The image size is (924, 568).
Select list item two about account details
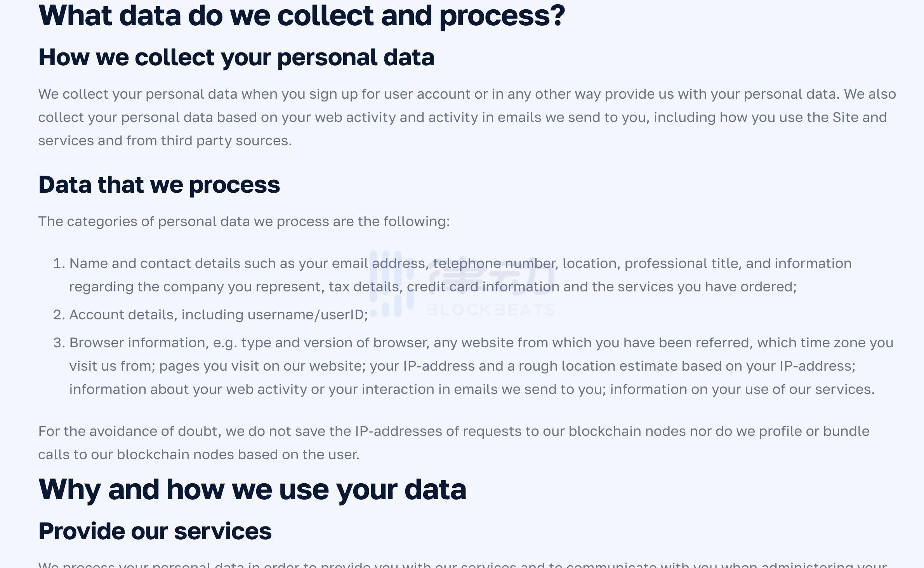(x=218, y=315)
